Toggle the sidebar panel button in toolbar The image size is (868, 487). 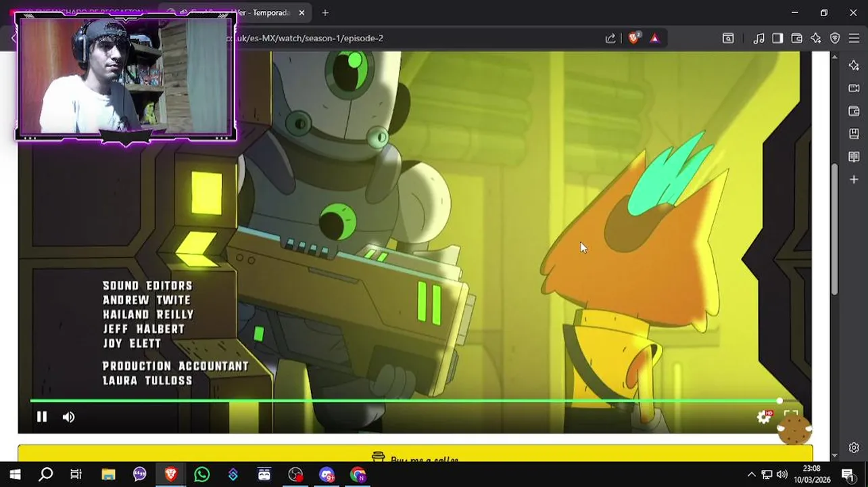(x=777, y=39)
